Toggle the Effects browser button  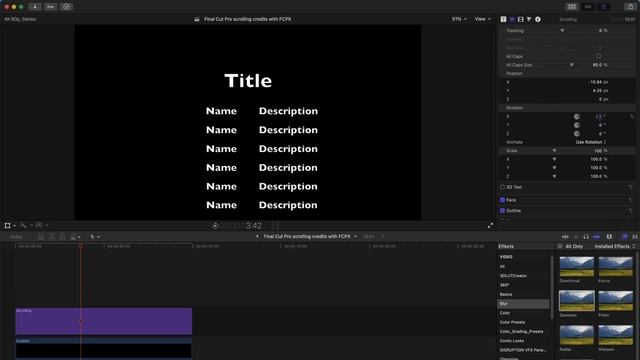click(x=624, y=236)
